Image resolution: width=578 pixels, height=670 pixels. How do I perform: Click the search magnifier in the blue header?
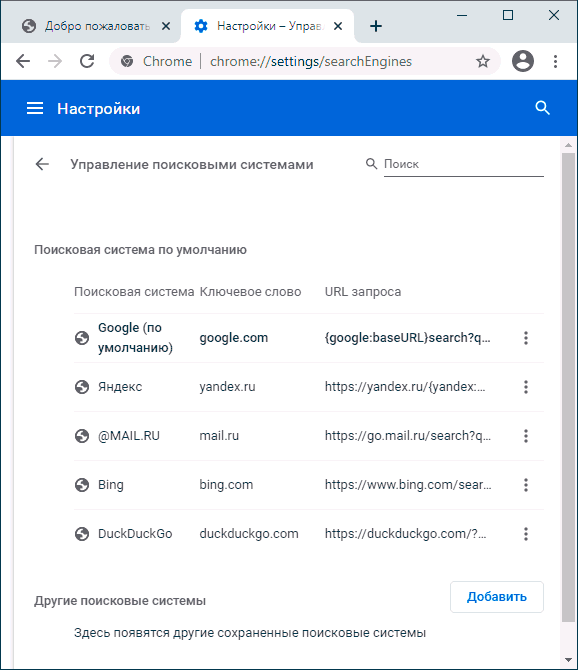point(543,108)
